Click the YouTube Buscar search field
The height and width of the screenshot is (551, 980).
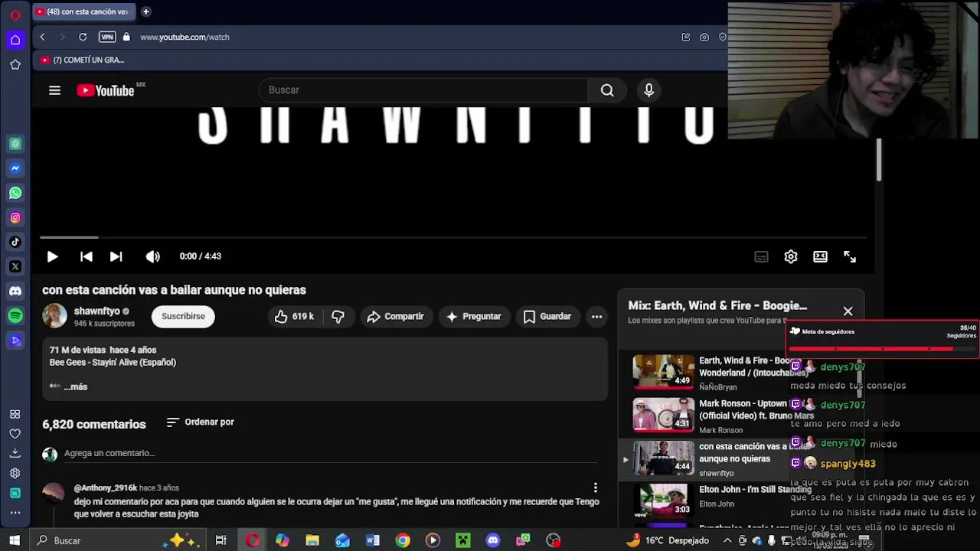click(x=423, y=90)
